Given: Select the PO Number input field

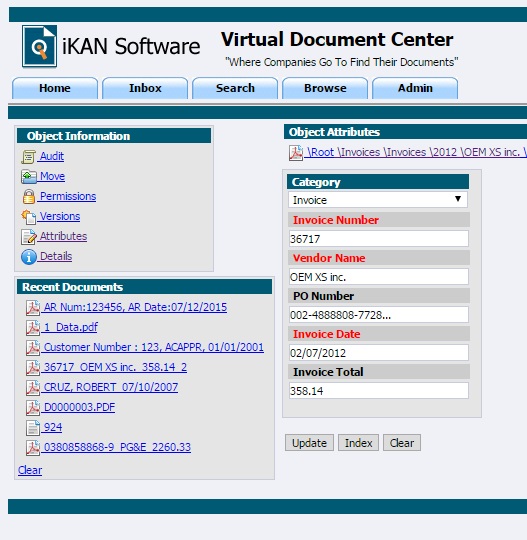Looking at the screenshot, I should 379,315.
